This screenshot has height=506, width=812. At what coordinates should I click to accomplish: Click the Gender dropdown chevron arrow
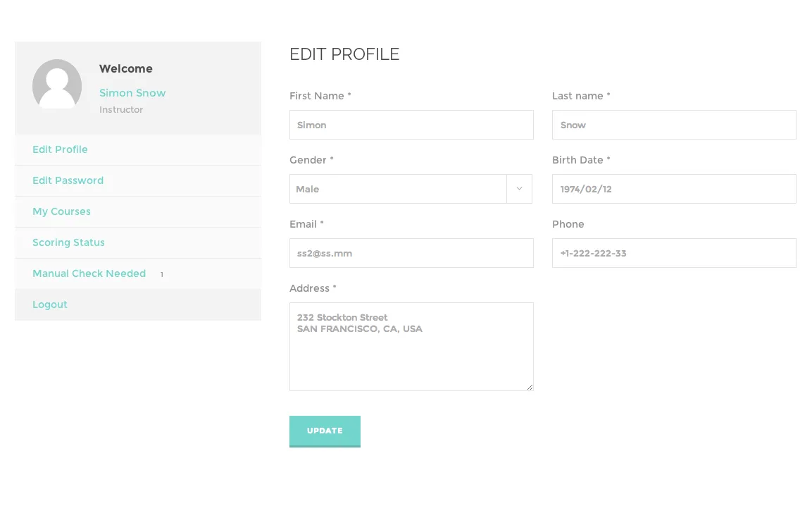[x=519, y=189]
